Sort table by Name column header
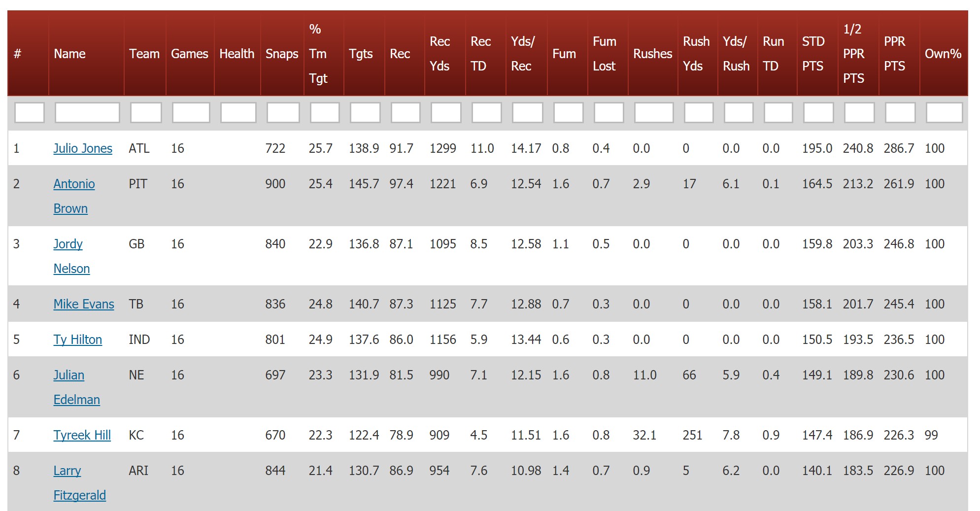Screen dimensions: 980x511 (69, 54)
